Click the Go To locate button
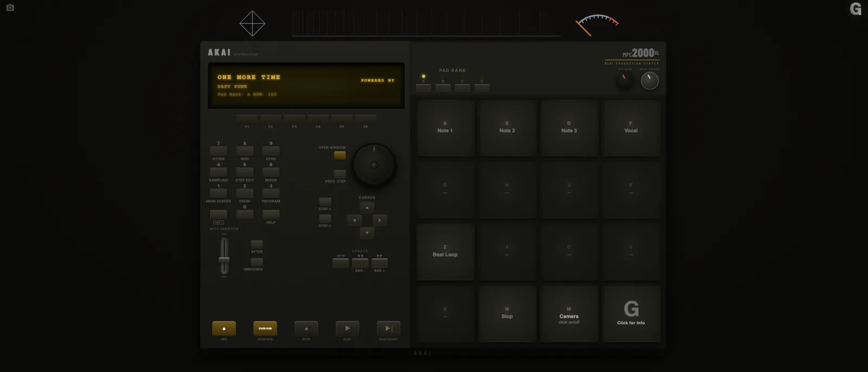The image size is (868, 372). pos(341,263)
